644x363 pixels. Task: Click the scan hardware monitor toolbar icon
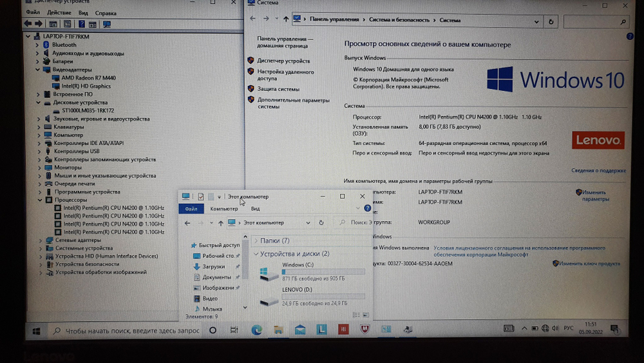click(x=107, y=25)
